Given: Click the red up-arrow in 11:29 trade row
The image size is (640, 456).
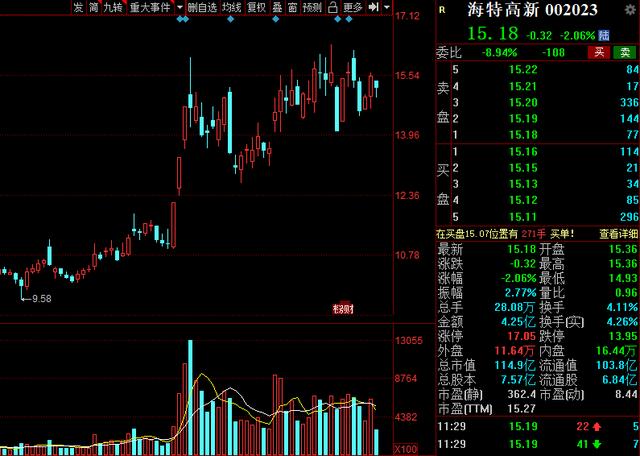Looking at the screenshot, I should (597, 427).
